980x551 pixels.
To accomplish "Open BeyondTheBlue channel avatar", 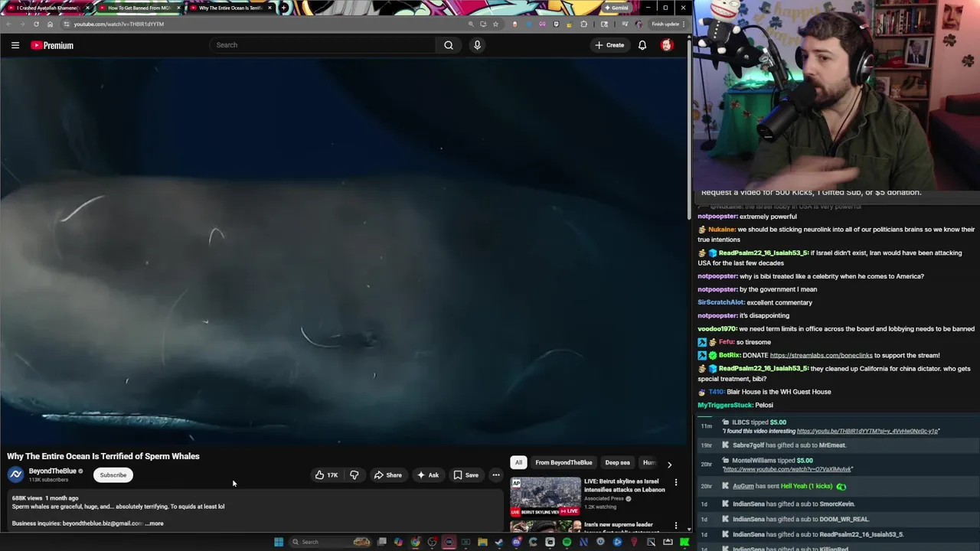I will 15,475.
